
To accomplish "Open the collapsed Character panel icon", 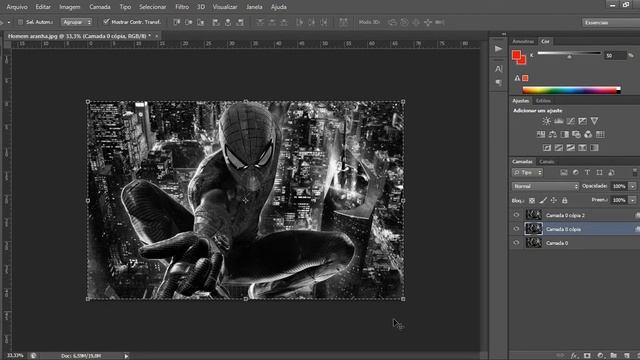I will click(x=498, y=69).
